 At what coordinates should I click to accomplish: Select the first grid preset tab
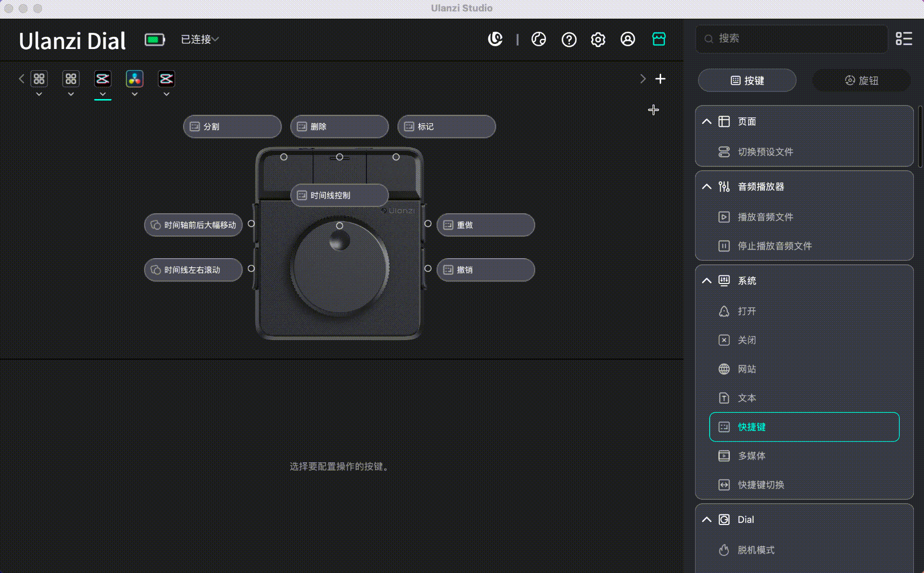tap(39, 79)
